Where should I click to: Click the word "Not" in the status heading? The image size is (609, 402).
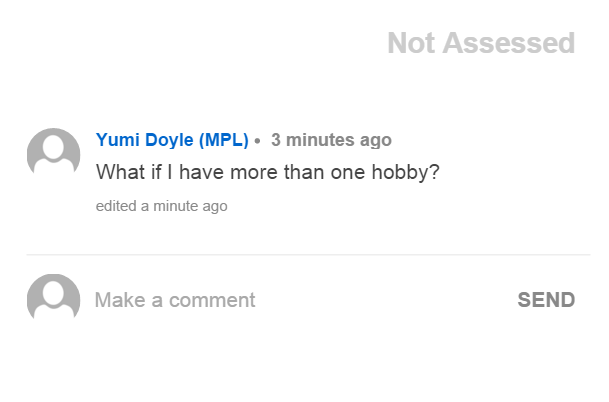tap(411, 43)
